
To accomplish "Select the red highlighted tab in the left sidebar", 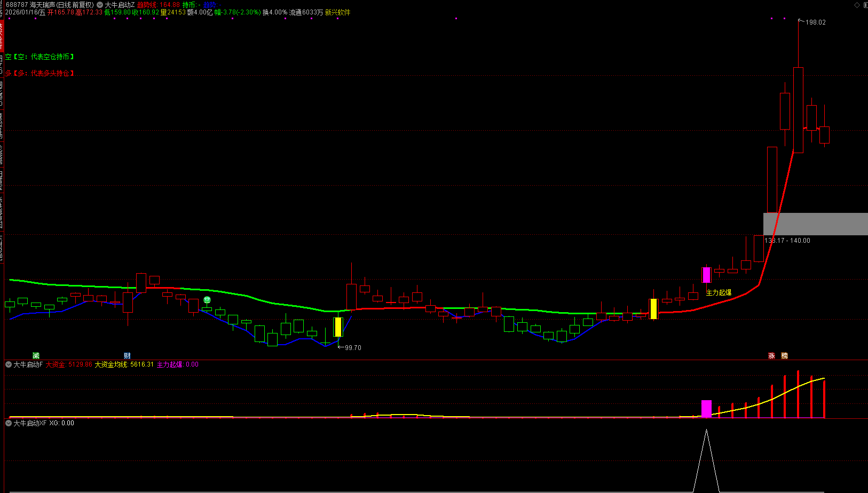I will 2,35.
